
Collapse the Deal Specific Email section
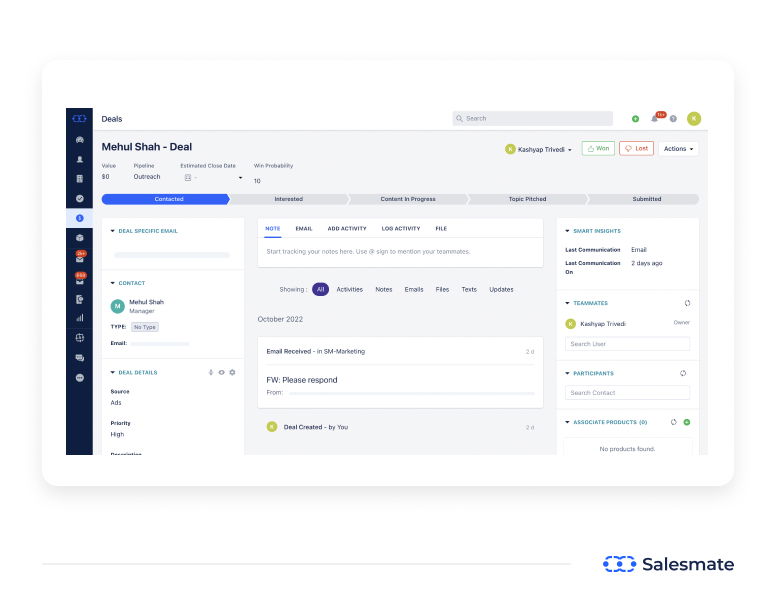(x=112, y=231)
